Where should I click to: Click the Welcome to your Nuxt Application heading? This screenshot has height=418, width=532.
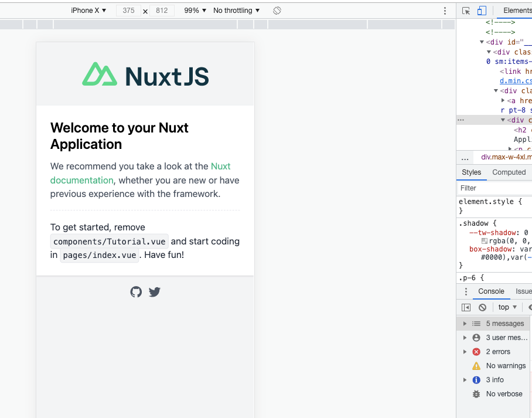pos(119,136)
